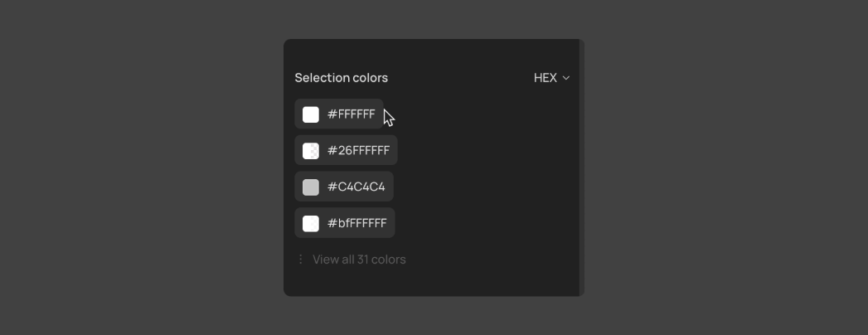
Task: Choose the 75% opacity white color chip
Action: [344, 223]
